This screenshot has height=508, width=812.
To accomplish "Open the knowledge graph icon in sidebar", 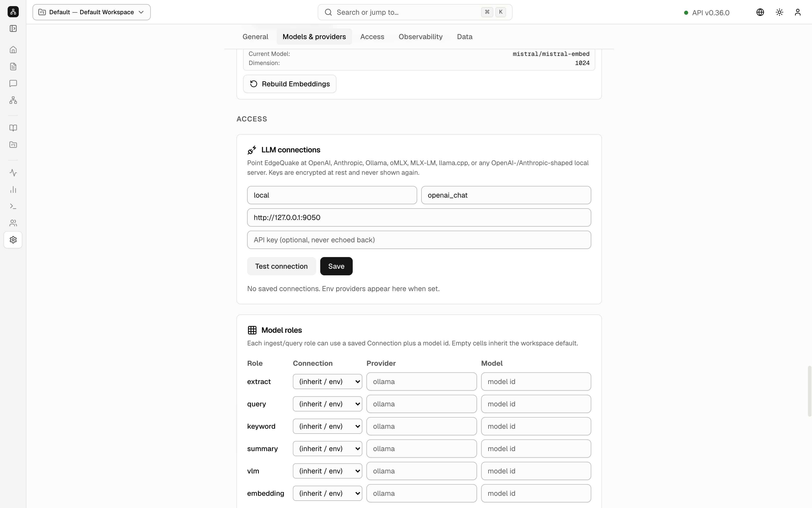I will 13,100.
